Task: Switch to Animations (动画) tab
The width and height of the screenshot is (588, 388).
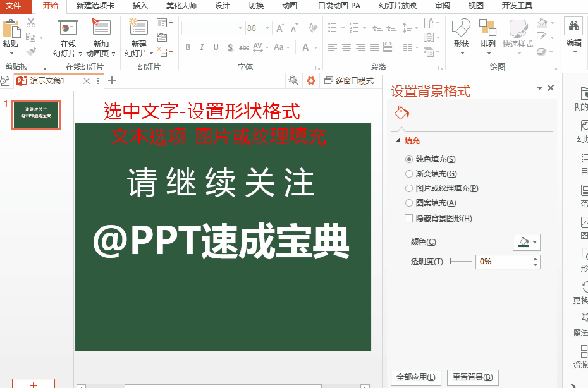Action: (290, 6)
